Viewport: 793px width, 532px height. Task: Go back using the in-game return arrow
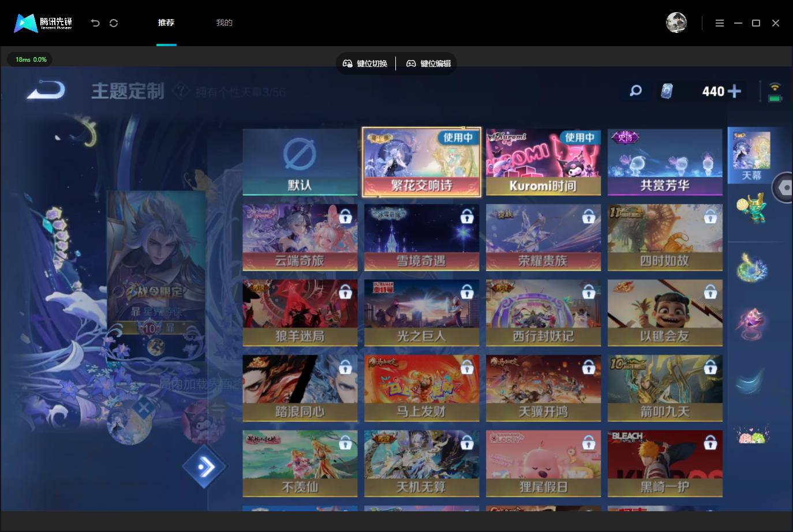(46, 90)
